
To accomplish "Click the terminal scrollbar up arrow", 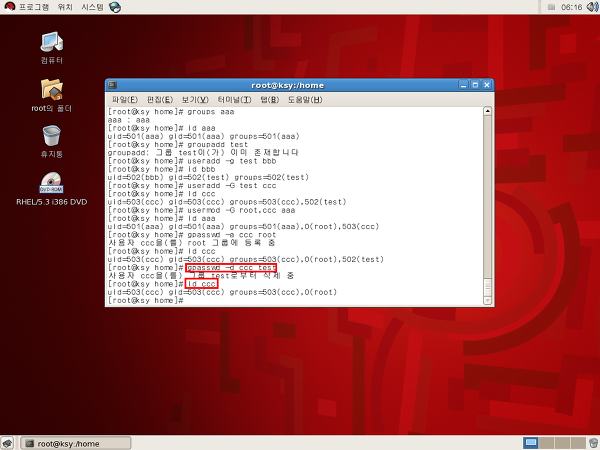I will (488, 111).
